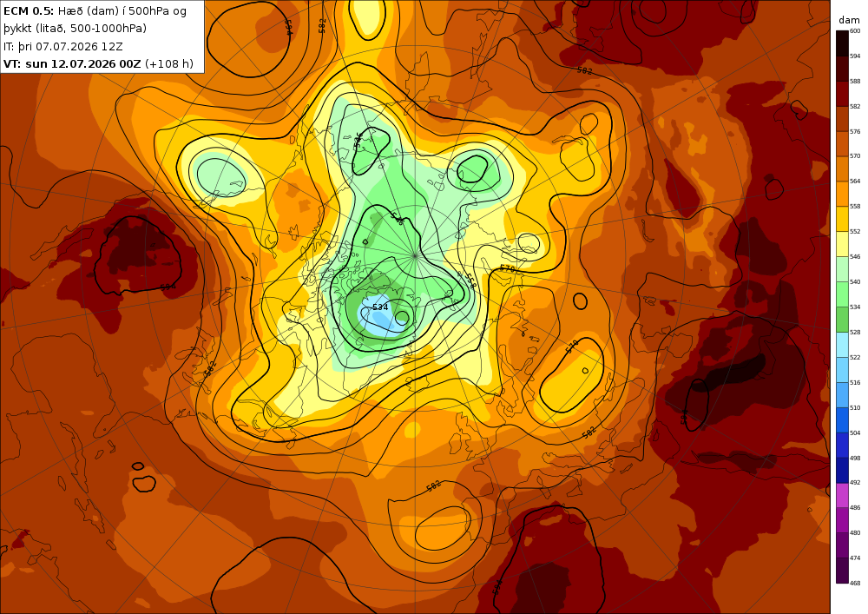Click the 'dam' unit title above the colorbar

point(849,20)
